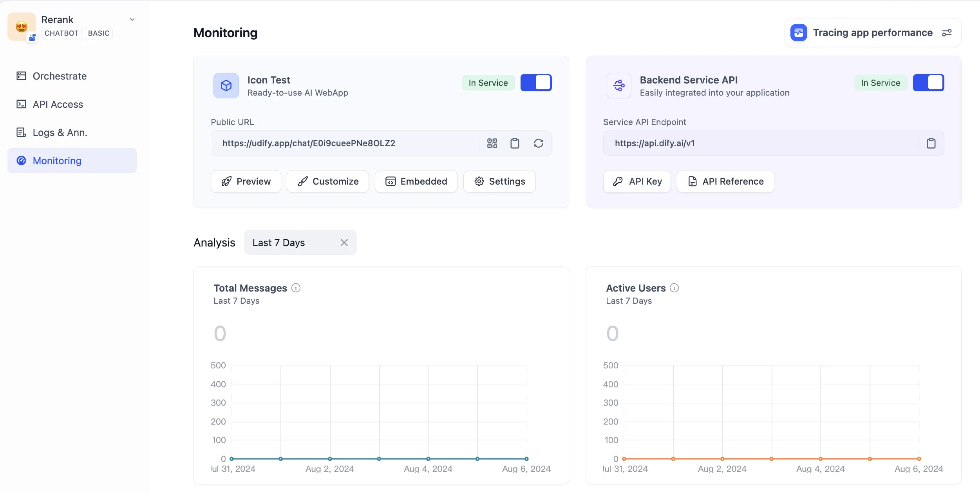Clear the Last 7 Days filter
The height and width of the screenshot is (493, 980).
[x=344, y=243]
